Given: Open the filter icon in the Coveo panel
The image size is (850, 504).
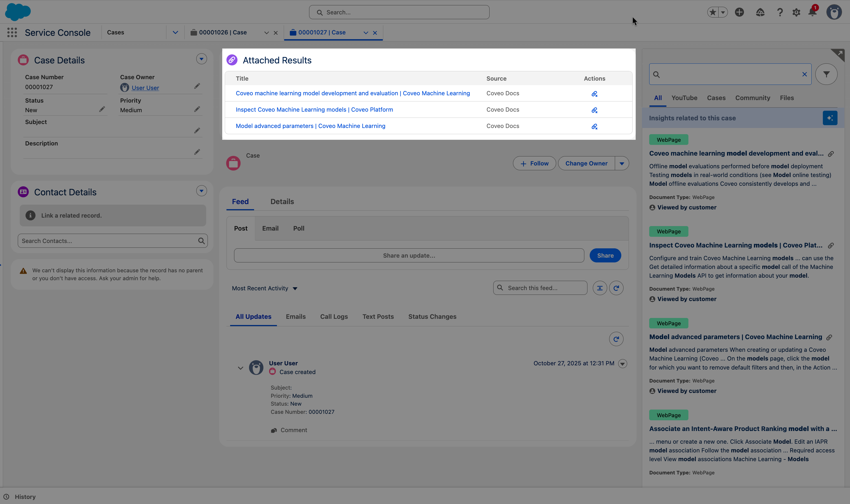Looking at the screenshot, I should pyautogui.click(x=827, y=74).
